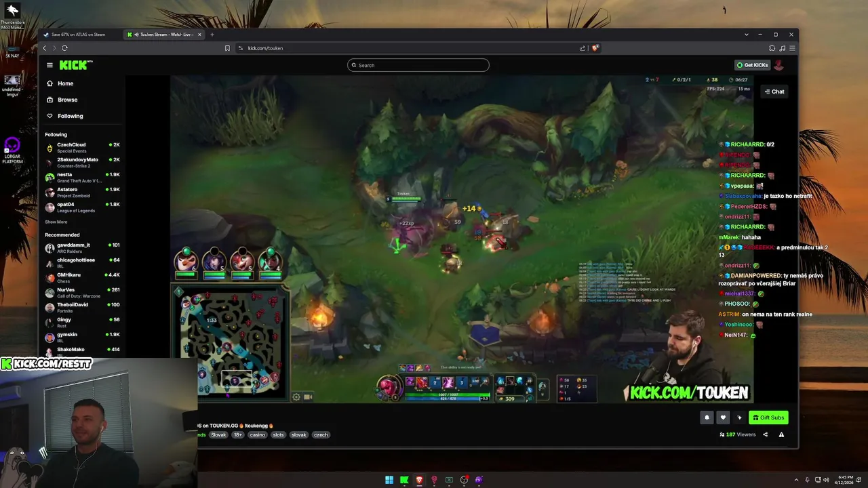This screenshot has width=868, height=488.
Task: Show hidden tray icons chevron
Action: (796, 480)
